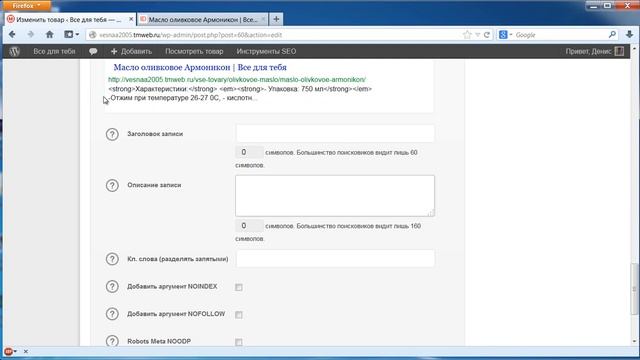Click the Заголовок записи text field

click(335, 133)
